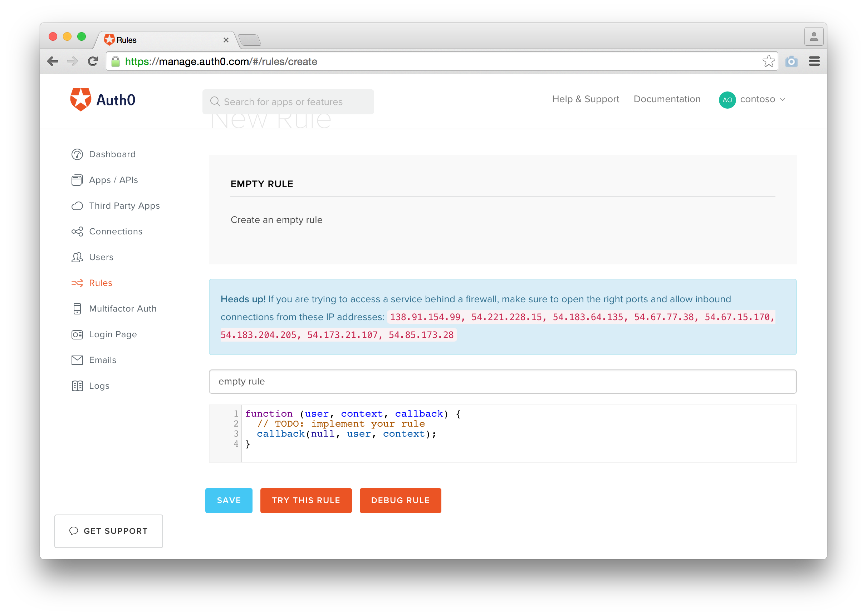Open Documentation link in header
Screen dimensions: 867x616
click(x=667, y=99)
